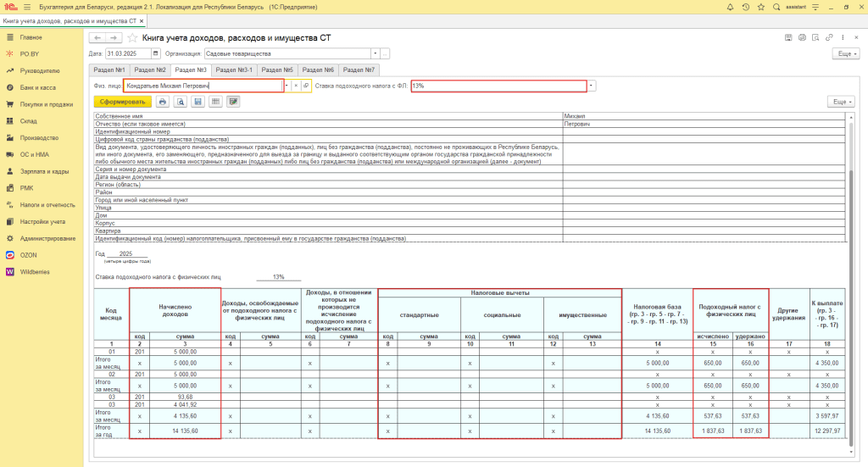Clear the Физ. лицо field
868x467 pixels.
point(296,86)
